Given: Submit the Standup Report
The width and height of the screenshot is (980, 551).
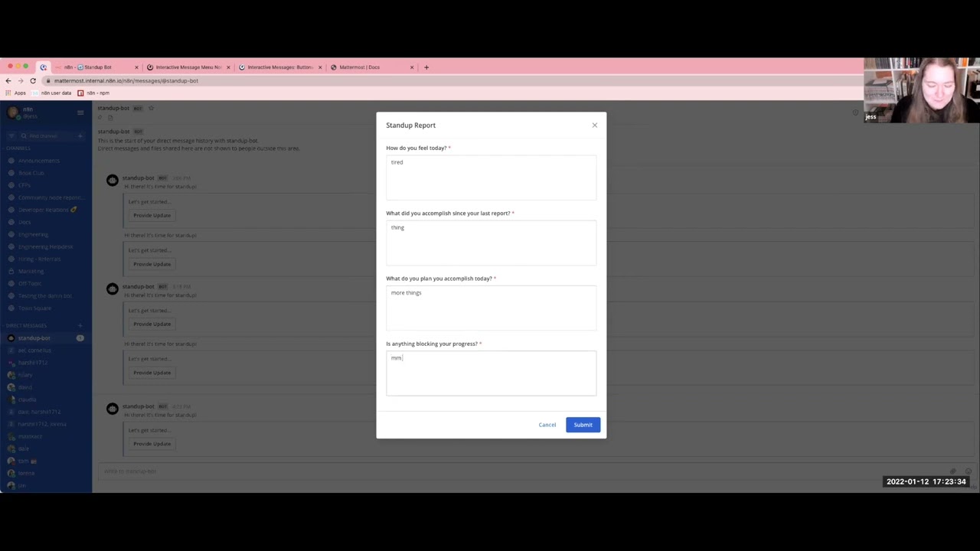Looking at the screenshot, I should 583,425.
